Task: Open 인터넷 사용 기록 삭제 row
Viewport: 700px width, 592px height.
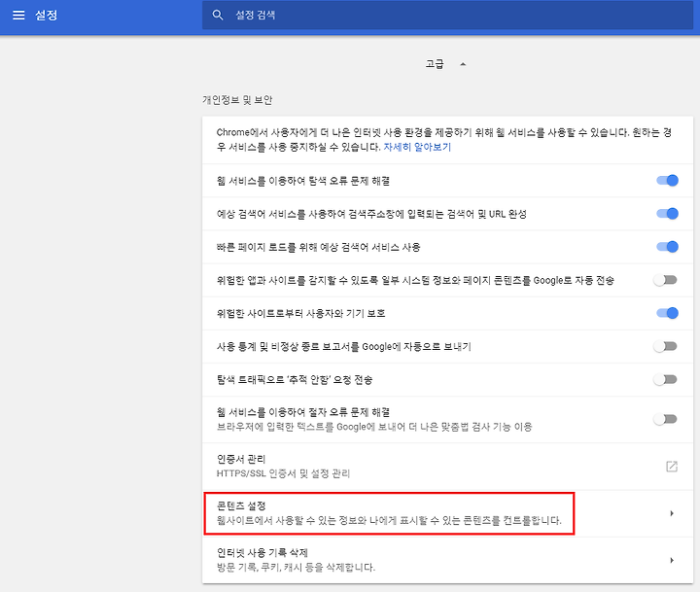Action: click(x=447, y=560)
